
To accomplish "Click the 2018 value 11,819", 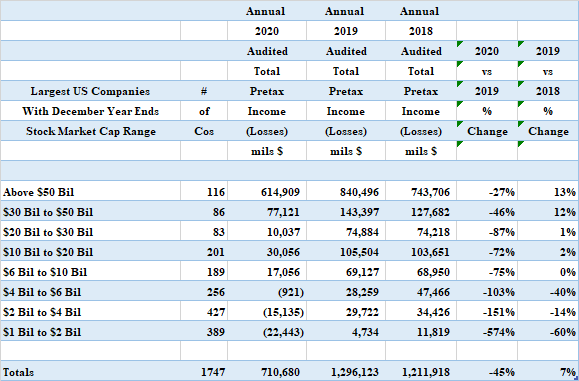I will click(434, 332).
